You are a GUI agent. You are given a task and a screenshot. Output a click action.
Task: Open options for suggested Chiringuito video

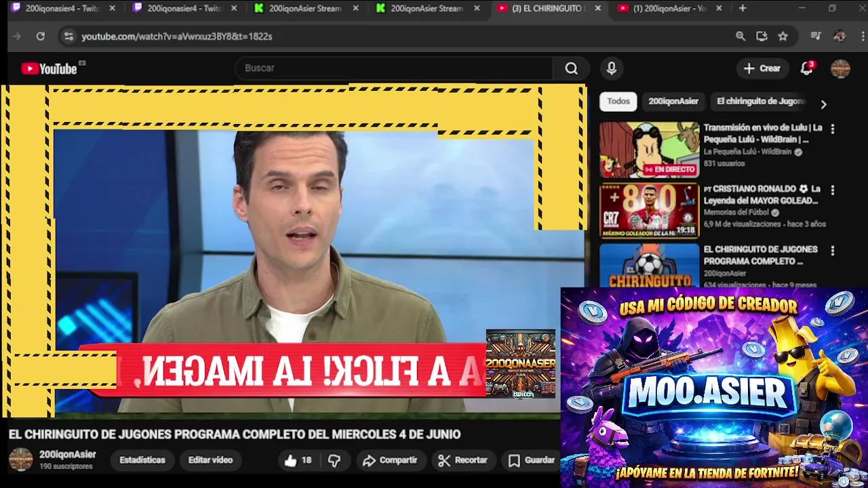[x=833, y=250]
